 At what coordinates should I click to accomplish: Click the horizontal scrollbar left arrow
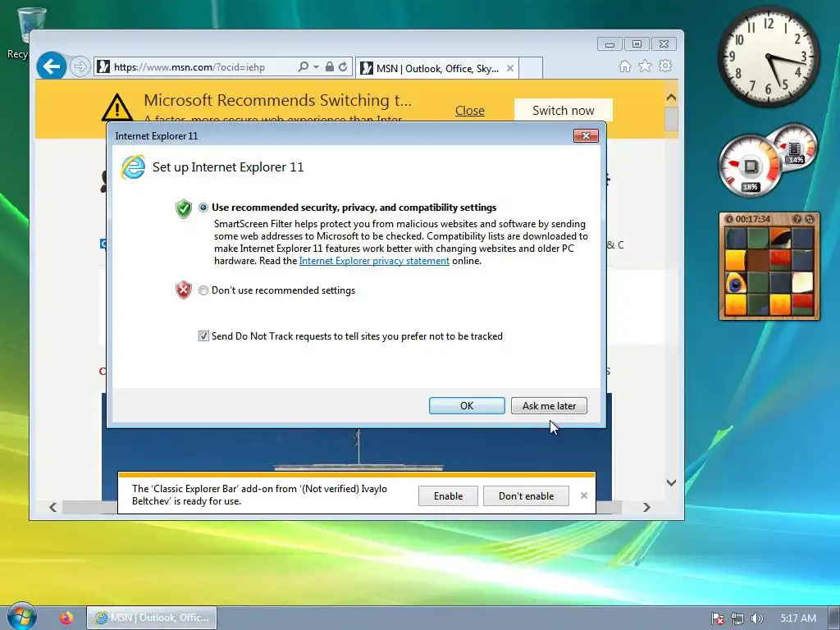(x=52, y=507)
